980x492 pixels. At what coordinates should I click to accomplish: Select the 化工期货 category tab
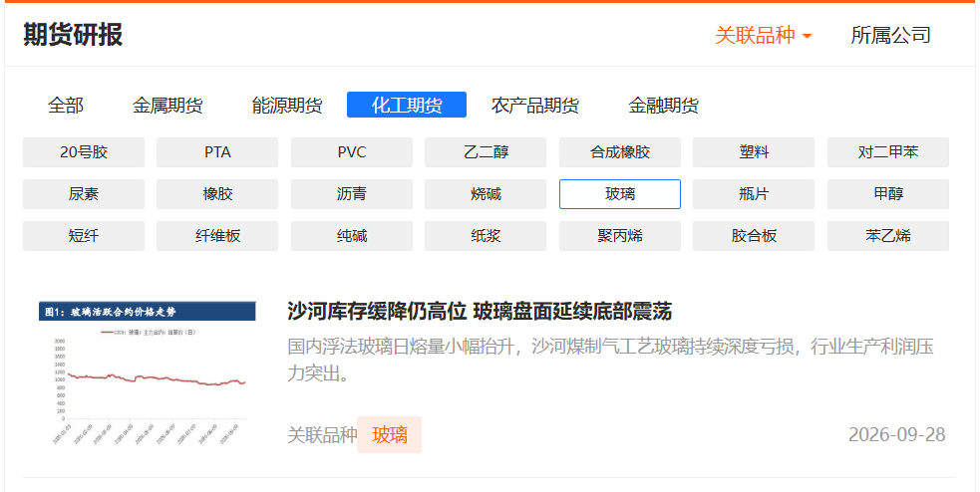pyautogui.click(x=406, y=105)
